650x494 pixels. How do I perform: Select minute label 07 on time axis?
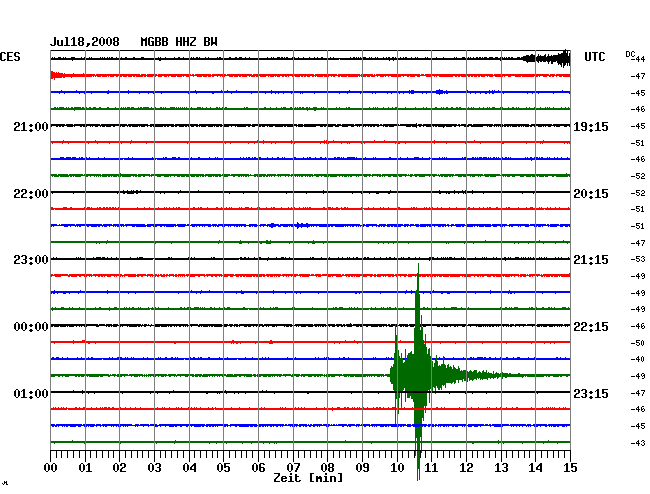[293, 467]
